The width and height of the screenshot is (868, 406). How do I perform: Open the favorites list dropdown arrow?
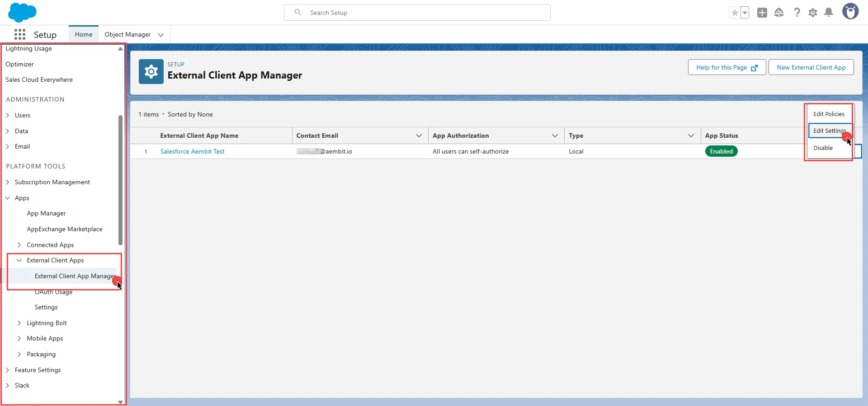745,13
